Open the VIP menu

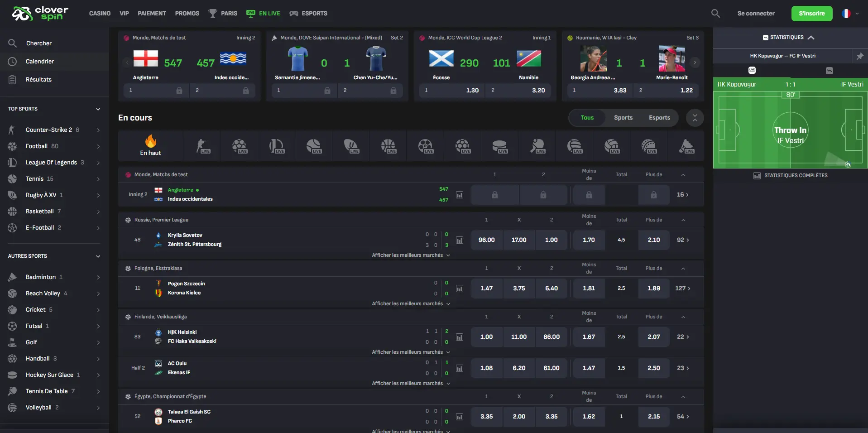point(124,14)
